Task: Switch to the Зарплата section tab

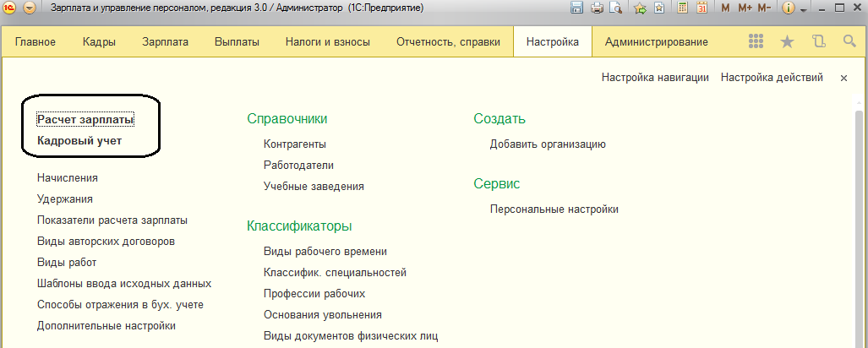Action: pos(166,41)
